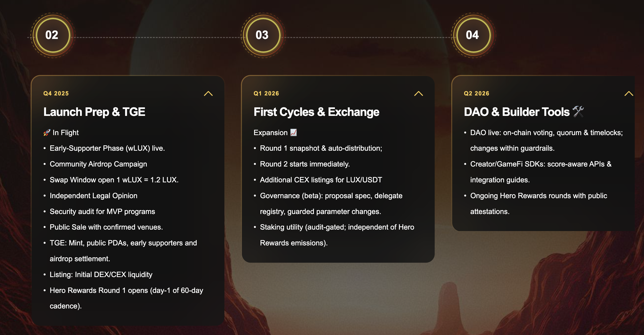The width and height of the screenshot is (644, 335).
Task: Click the DAO & Builder Tools heading
Action: pos(516,112)
